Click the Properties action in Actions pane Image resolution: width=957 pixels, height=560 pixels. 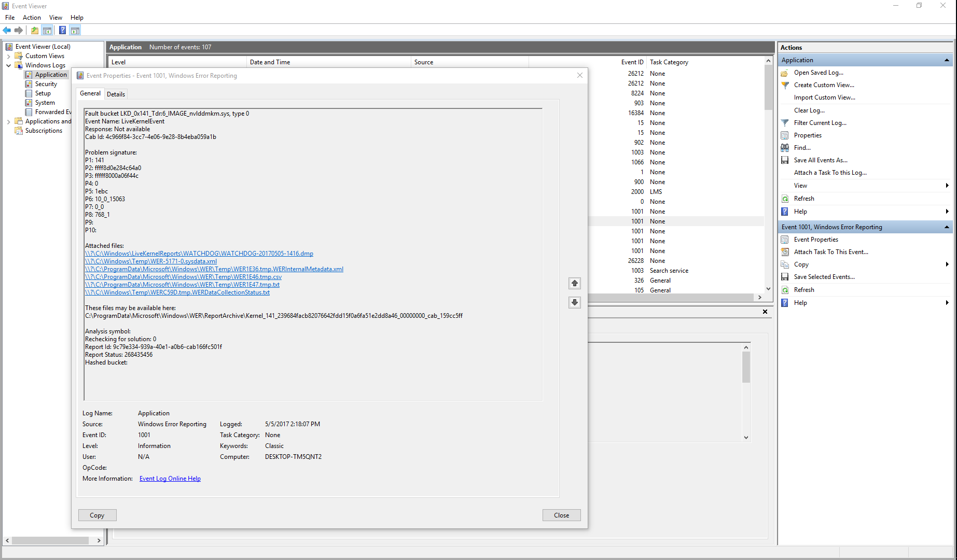(x=808, y=135)
